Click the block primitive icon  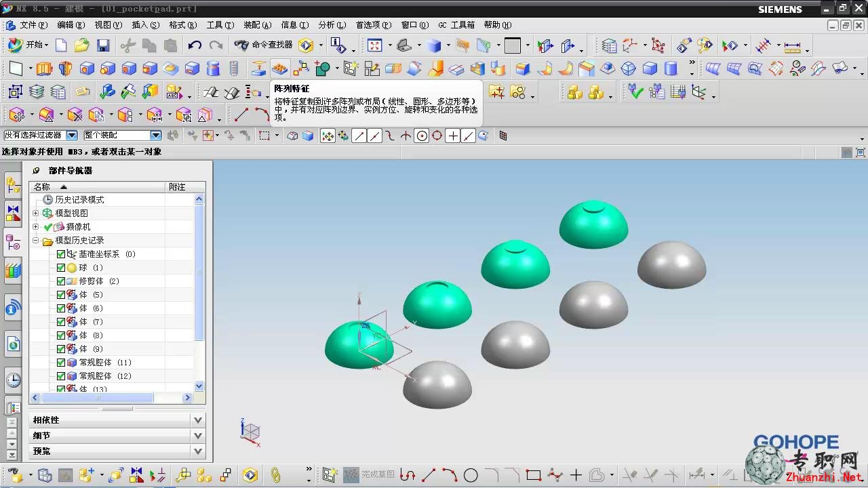[x=650, y=68]
